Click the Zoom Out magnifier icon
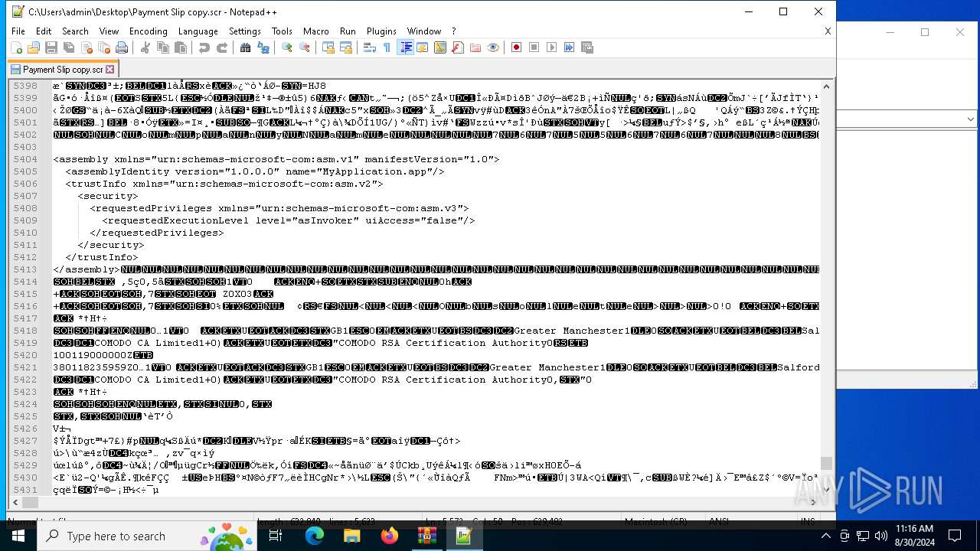The image size is (980, 551). [x=305, y=47]
